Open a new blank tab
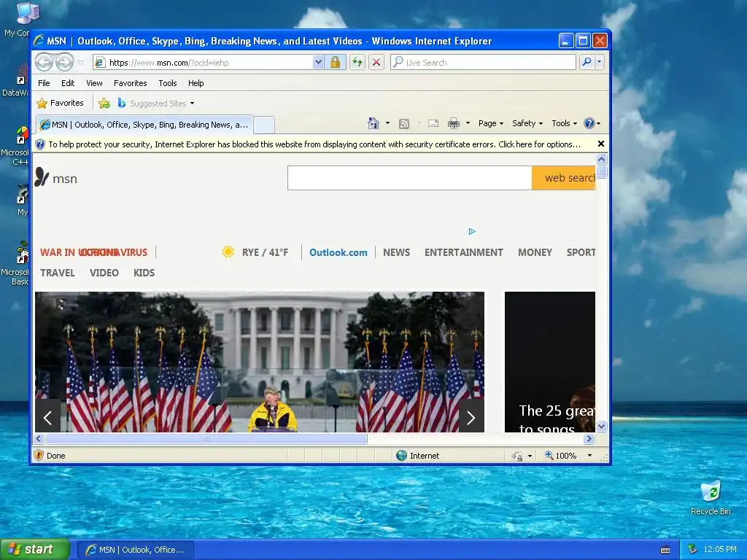 click(x=264, y=125)
